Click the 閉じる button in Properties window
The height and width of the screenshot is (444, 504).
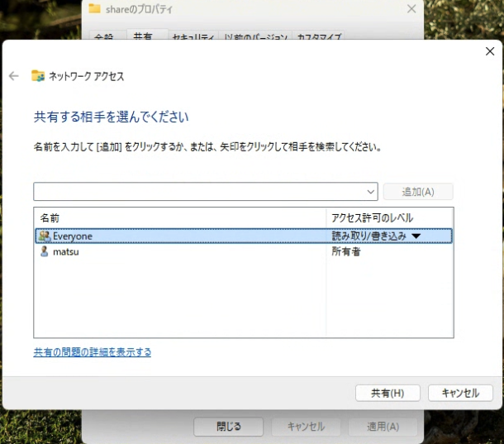coord(228,427)
